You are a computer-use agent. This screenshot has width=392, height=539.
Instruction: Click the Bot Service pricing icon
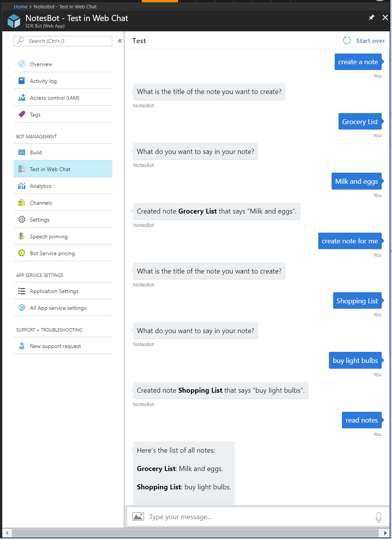(x=22, y=253)
